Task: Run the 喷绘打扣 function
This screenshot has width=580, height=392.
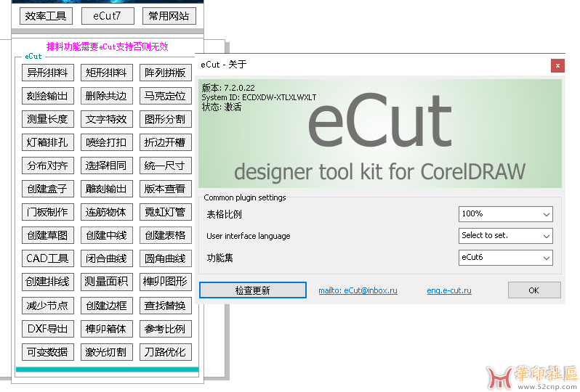Action: [x=107, y=142]
